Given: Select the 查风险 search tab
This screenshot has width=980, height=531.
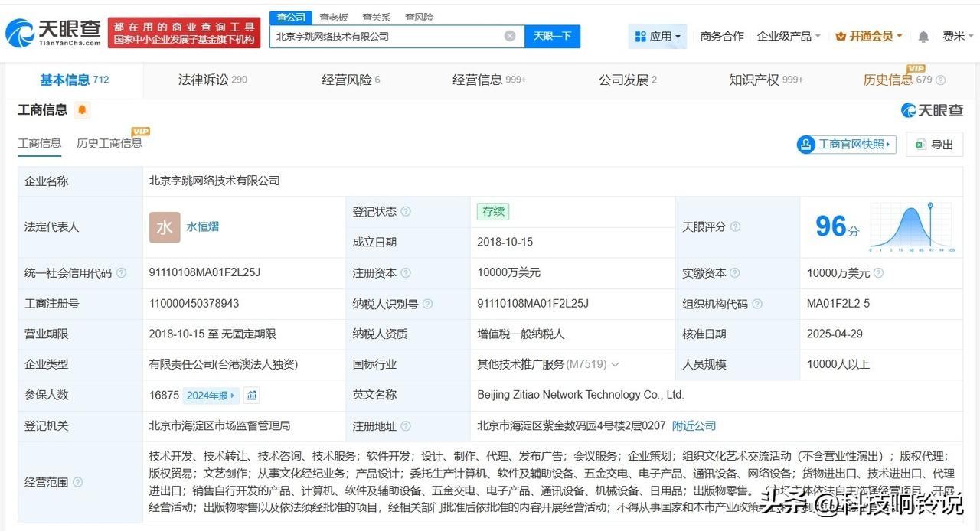Looking at the screenshot, I should [x=419, y=17].
